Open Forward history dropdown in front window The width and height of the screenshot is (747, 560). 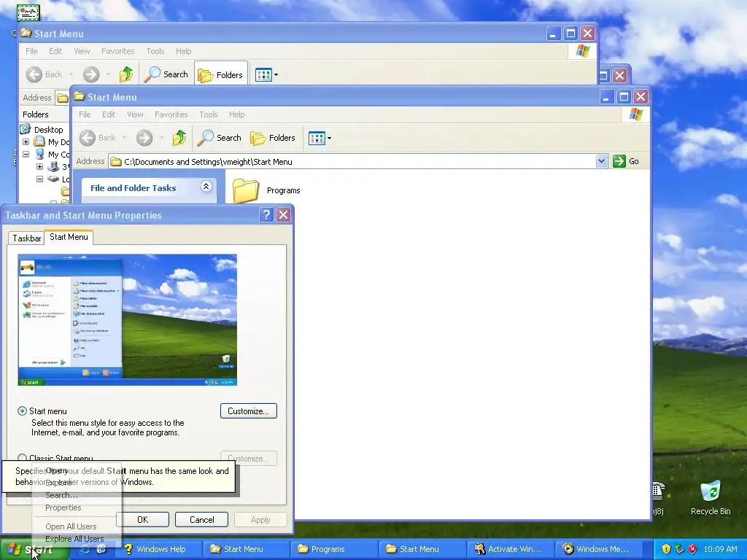[x=161, y=138]
